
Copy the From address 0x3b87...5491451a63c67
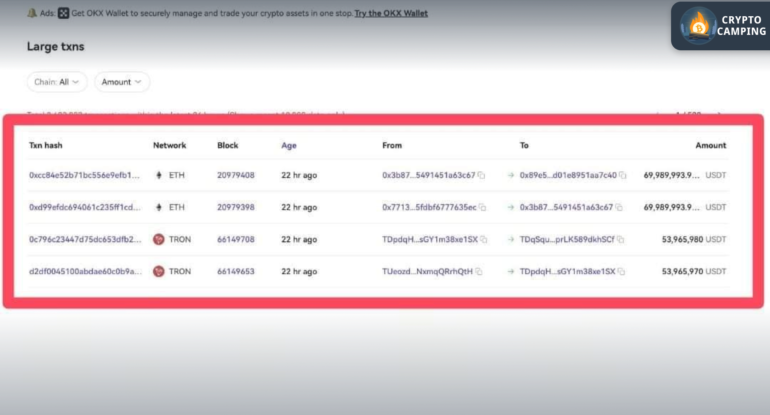(x=481, y=176)
